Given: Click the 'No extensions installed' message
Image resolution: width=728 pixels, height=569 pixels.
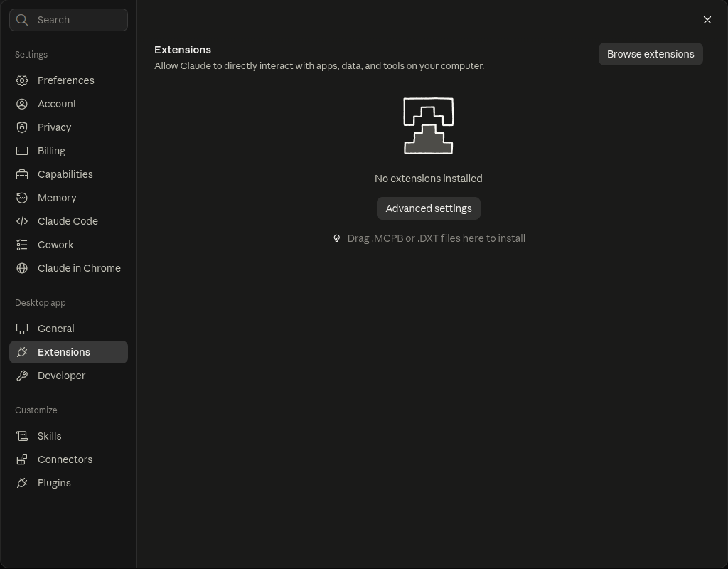Looking at the screenshot, I should pos(429,179).
